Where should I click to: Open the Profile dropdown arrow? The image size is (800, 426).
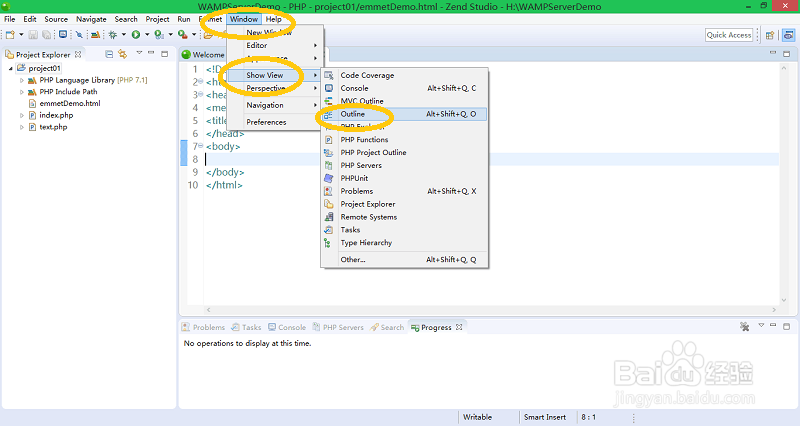(x=170, y=35)
